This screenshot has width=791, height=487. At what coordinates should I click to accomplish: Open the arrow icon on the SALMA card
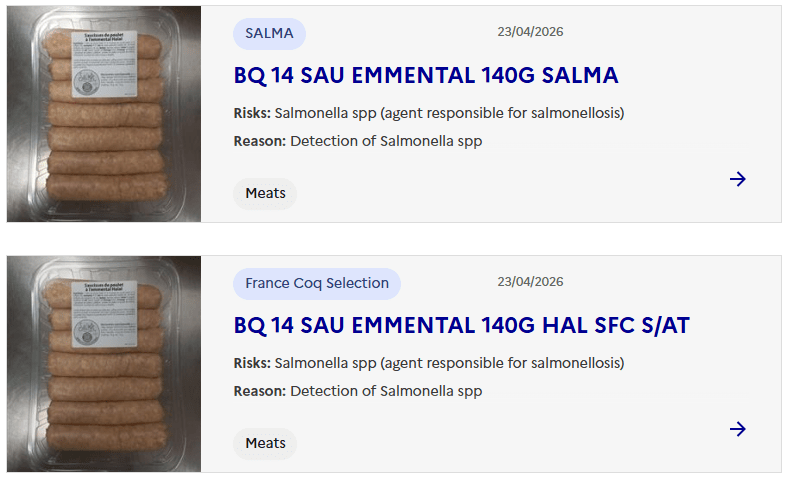(737, 179)
